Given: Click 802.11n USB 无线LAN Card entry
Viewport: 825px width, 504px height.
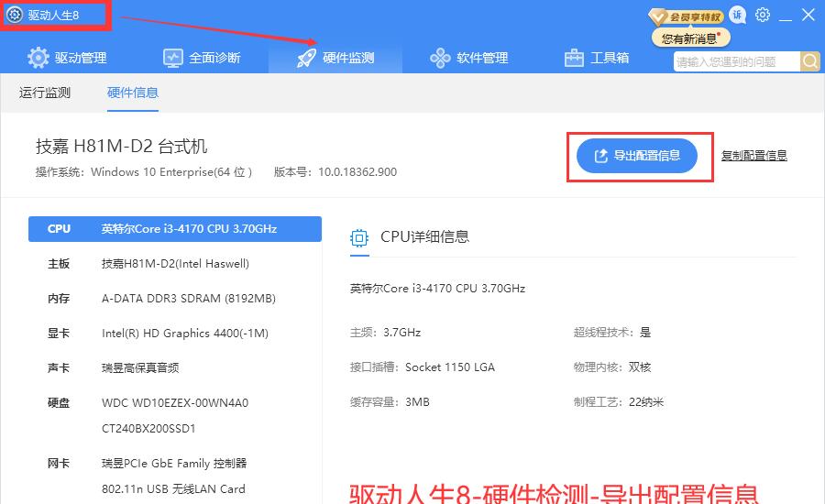Looking at the screenshot, I should coord(173,488).
